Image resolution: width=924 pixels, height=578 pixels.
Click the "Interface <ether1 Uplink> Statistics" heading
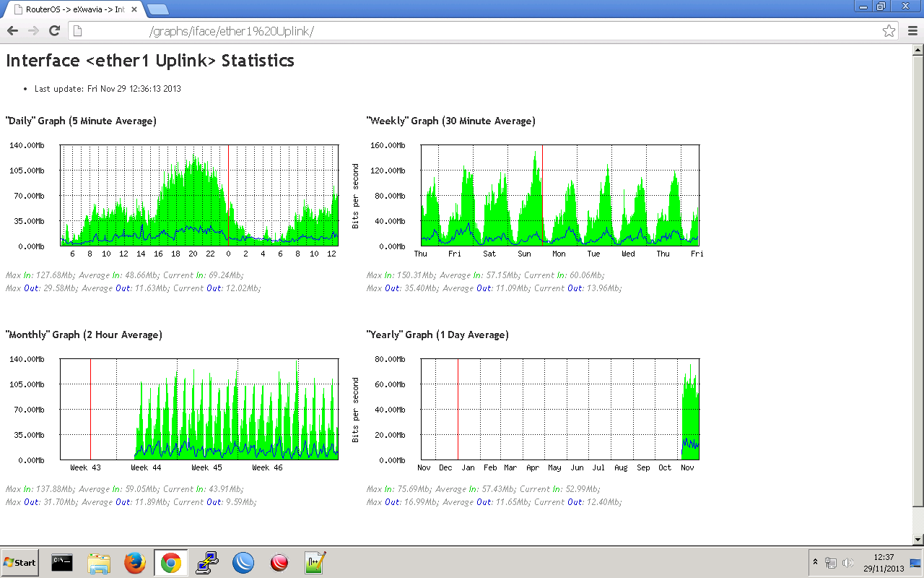click(150, 61)
